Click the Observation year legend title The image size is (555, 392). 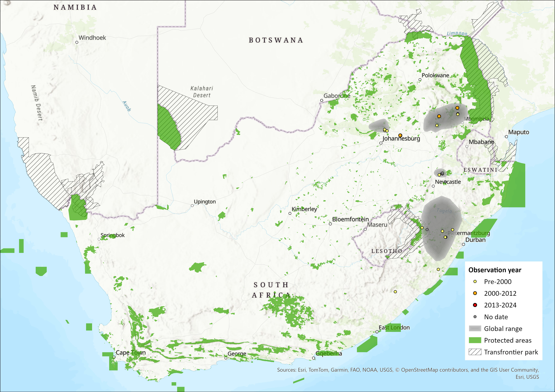(x=495, y=270)
